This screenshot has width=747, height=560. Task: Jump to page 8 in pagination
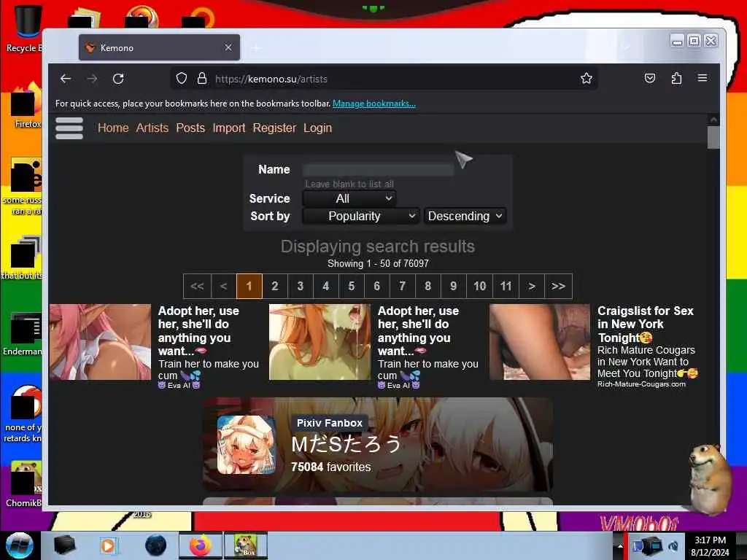pos(427,286)
